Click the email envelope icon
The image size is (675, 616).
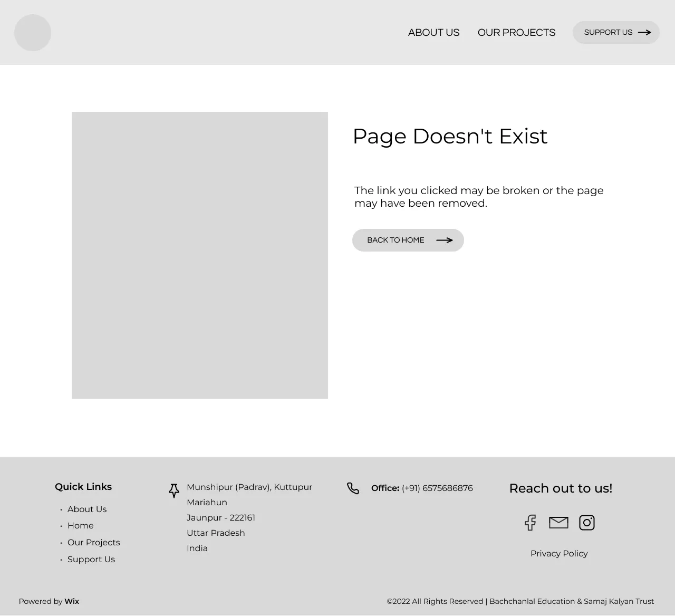558,522
